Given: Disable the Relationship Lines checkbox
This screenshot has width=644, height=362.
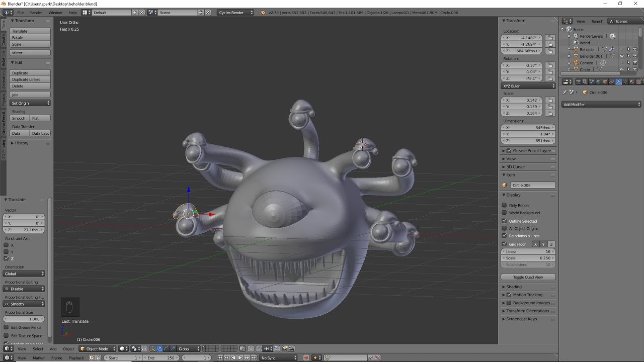Looking at the screenshot, I should pyautogui.click(x=504, y=236).
